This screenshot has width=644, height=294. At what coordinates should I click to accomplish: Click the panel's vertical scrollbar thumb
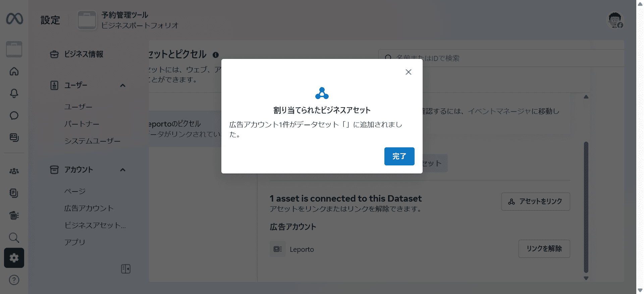point(586,208)
